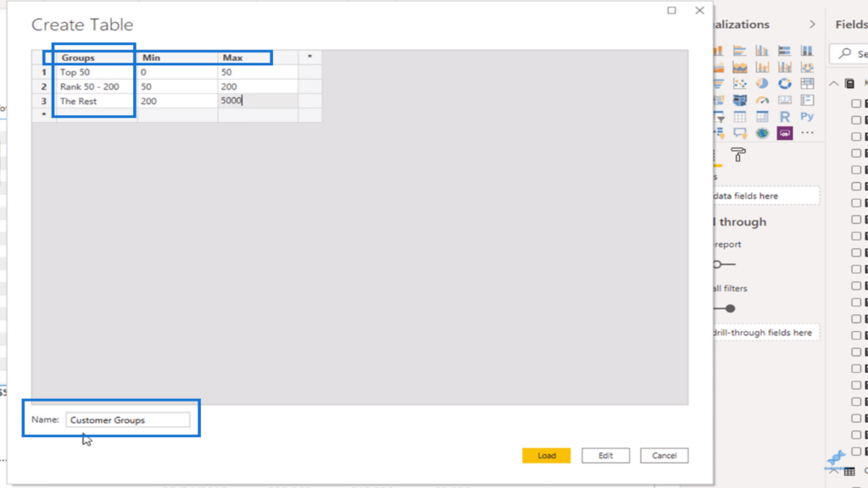Select the scatter chart visual
868x488 pixels.
tap(739, 84)
